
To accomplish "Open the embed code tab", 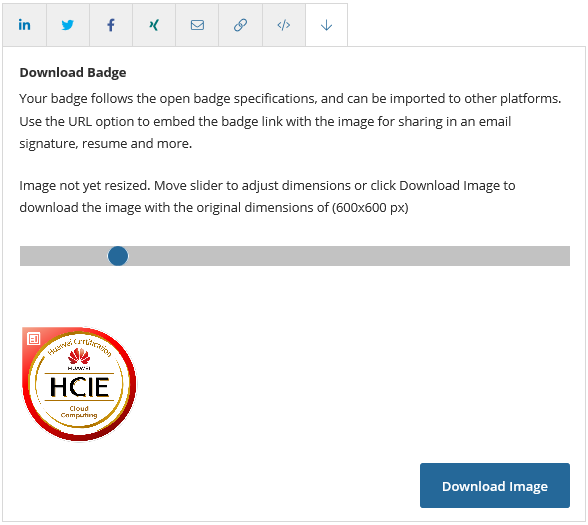I will point(284,25).
